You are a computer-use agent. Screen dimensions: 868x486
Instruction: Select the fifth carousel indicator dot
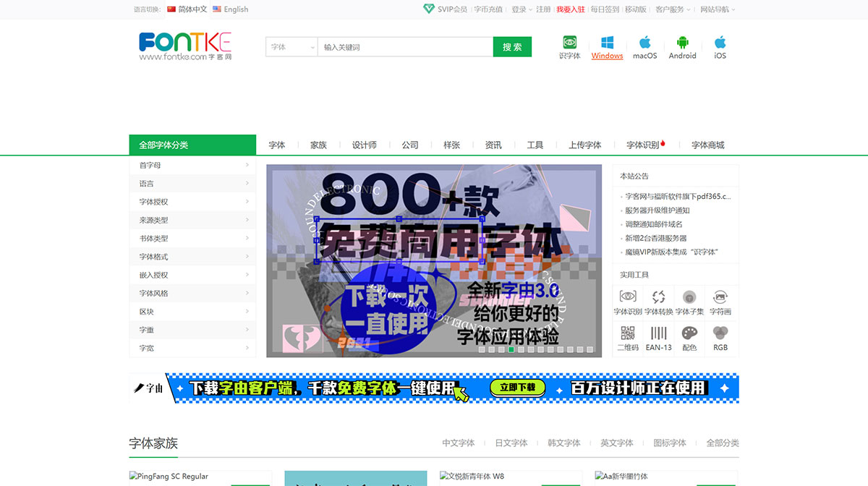point(521,349)
